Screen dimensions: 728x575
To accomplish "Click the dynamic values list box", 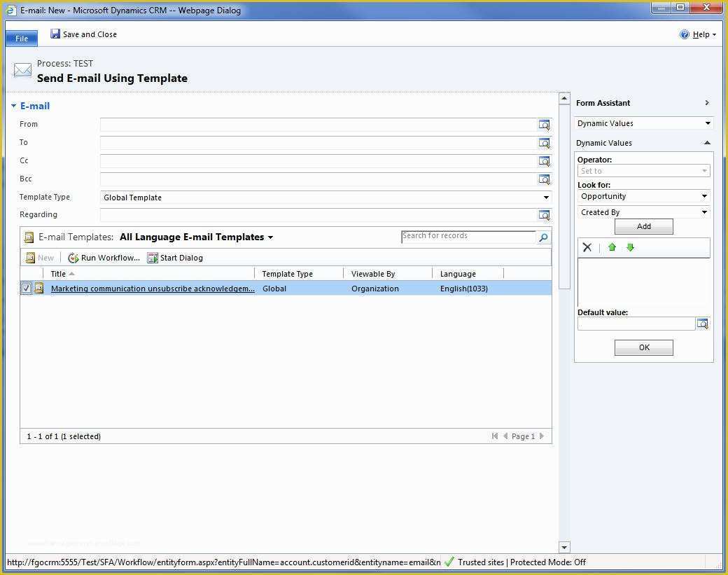I will click(643, 282).
